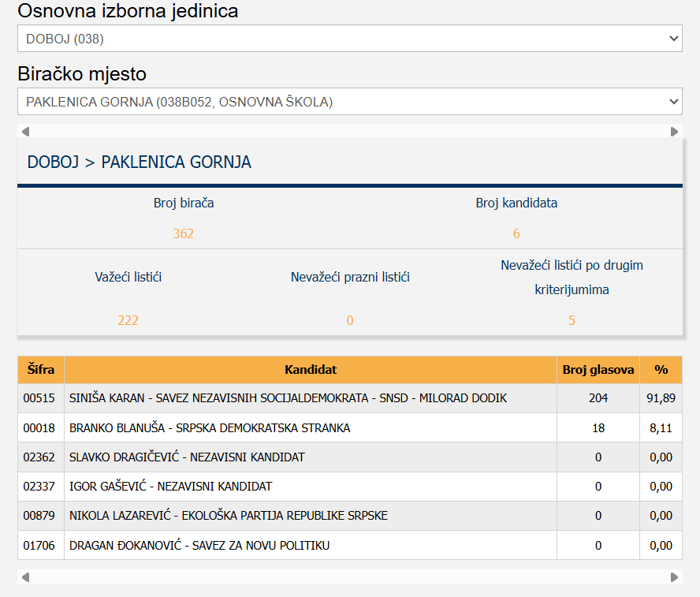Click the Broj birača value 362
This screenshot has height=597, width=700.
pos(183,233)
